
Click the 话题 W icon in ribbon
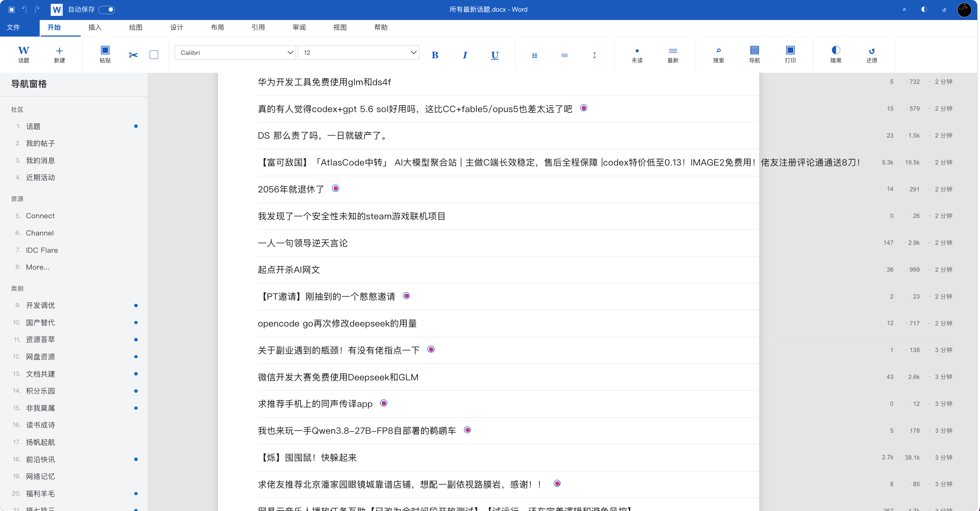tap(23, 51)
